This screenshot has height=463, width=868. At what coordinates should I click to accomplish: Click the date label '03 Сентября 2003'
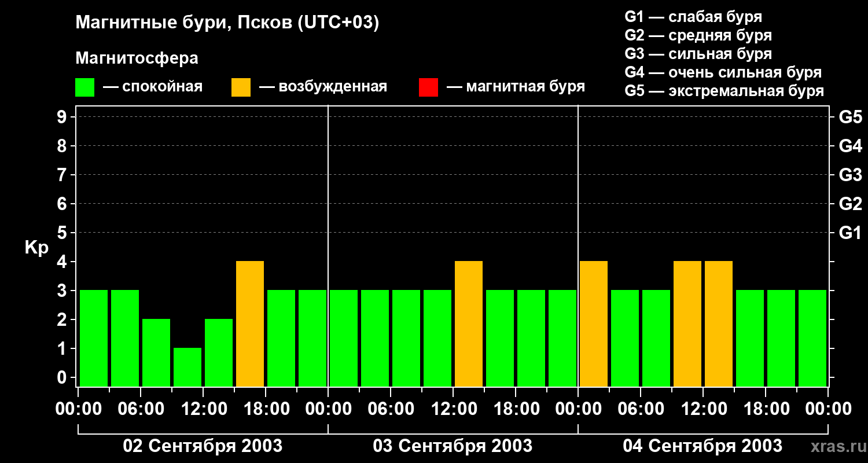coord(453,446)
